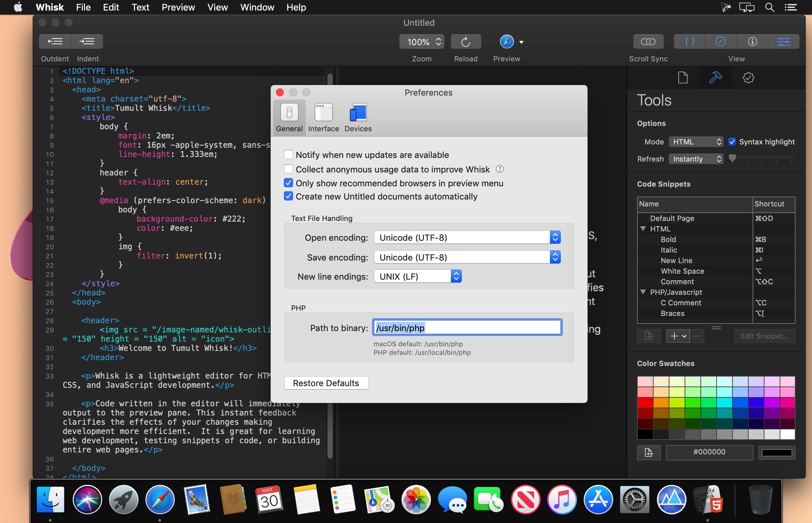Screen dimensions: 812x523
Task: Click the Path to binary text field
Action: pos(467,328)
